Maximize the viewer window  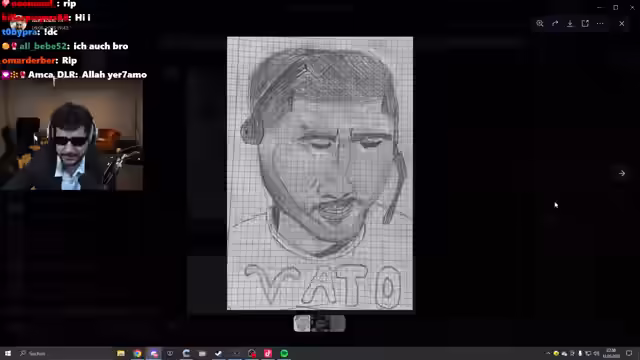click(616, 7)
